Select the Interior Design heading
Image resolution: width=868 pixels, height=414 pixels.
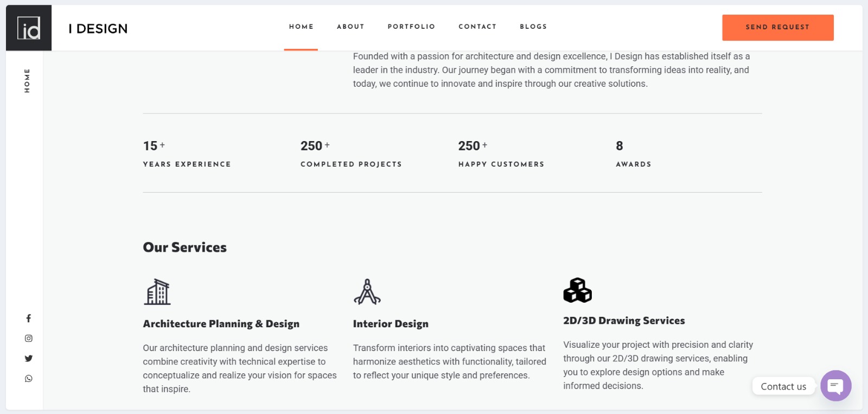coord(391,324)
